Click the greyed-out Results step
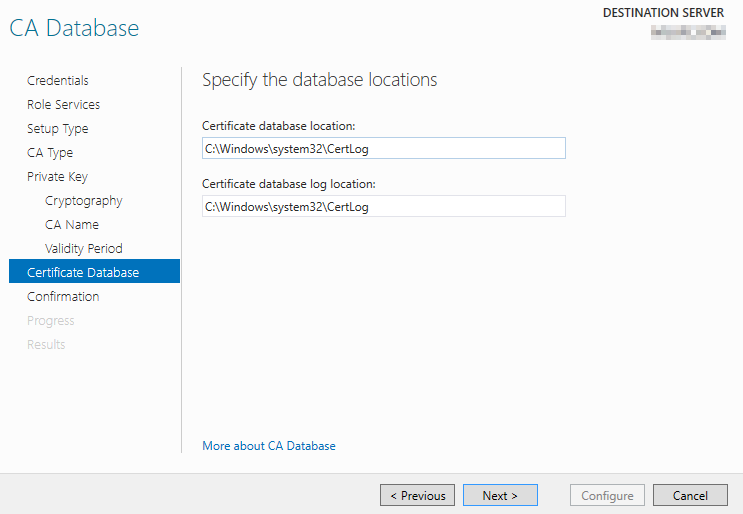Image resolution: width=743 pixels, height=514 pixels. point(46,345)
